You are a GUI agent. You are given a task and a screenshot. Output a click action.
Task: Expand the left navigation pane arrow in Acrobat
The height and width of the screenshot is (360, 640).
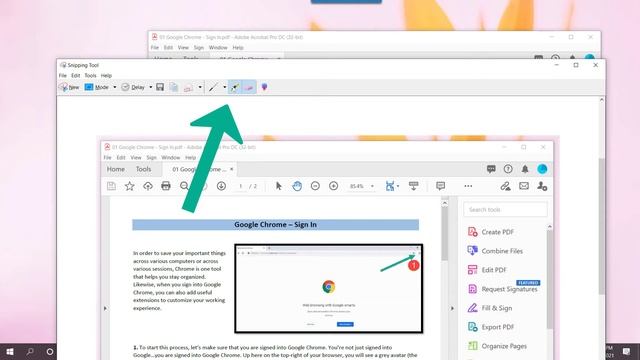pos(105,308)
